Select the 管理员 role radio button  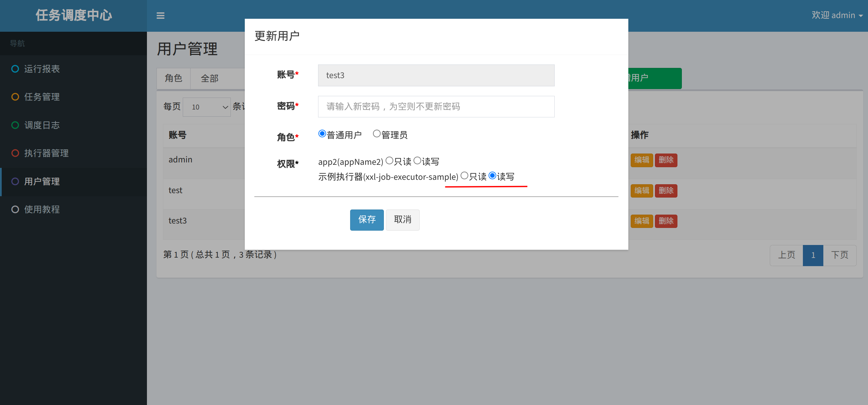[x=376, y=134]
